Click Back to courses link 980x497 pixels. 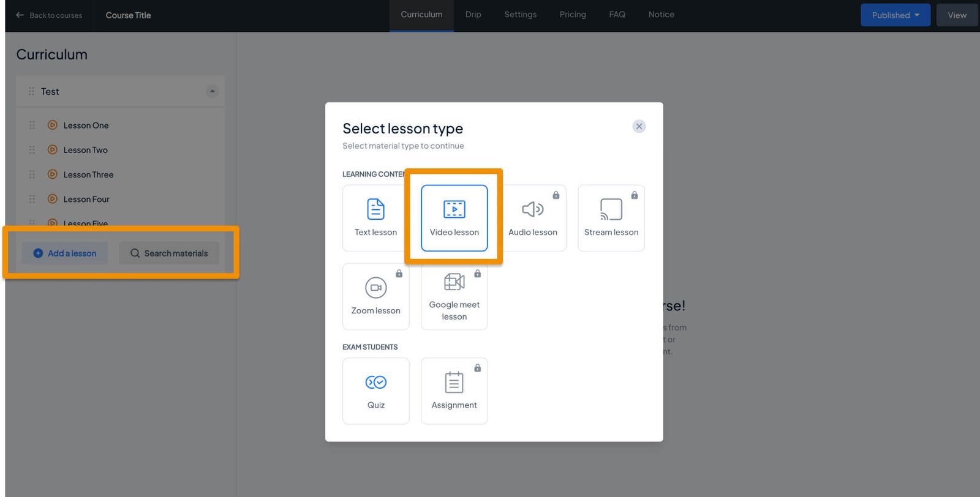tap(49, 15)
